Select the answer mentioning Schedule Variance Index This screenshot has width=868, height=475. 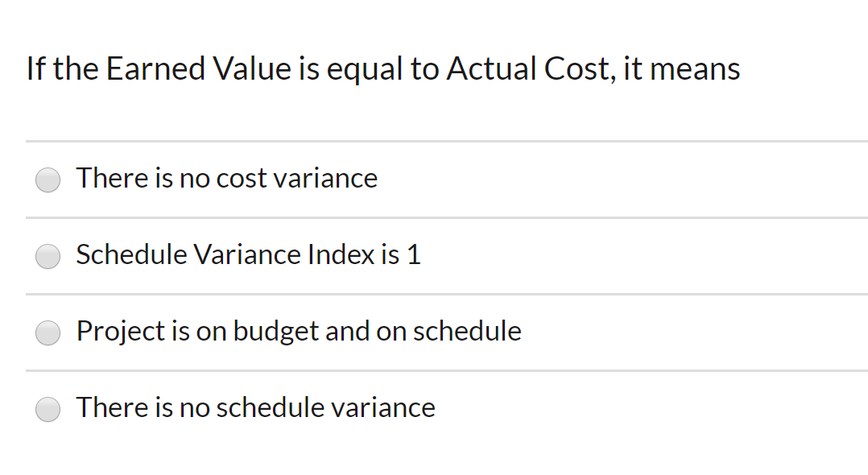pos(247,254)
